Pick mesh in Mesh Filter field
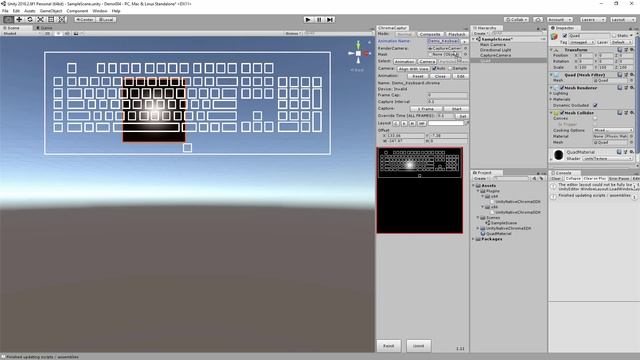The width and height of the screenshot is (640, 360). tap(631, 80)
